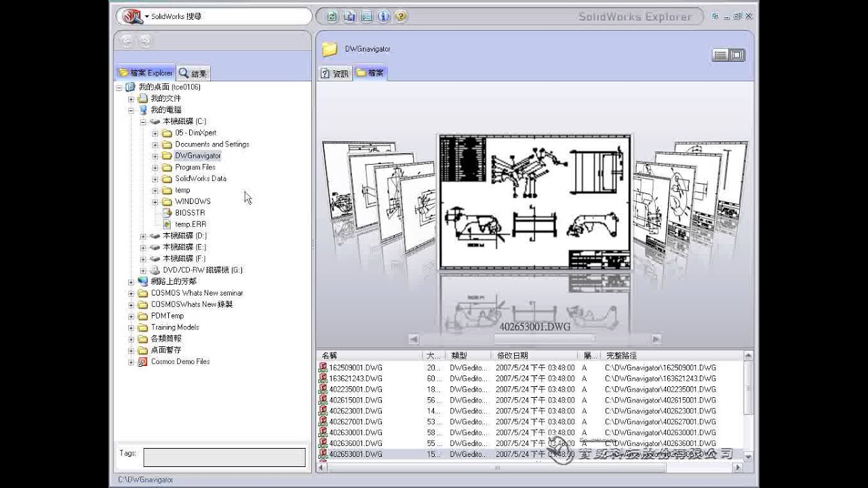Screen dimensions: 868x488
Task: Switch to list view mode
Action: [721, 55]
